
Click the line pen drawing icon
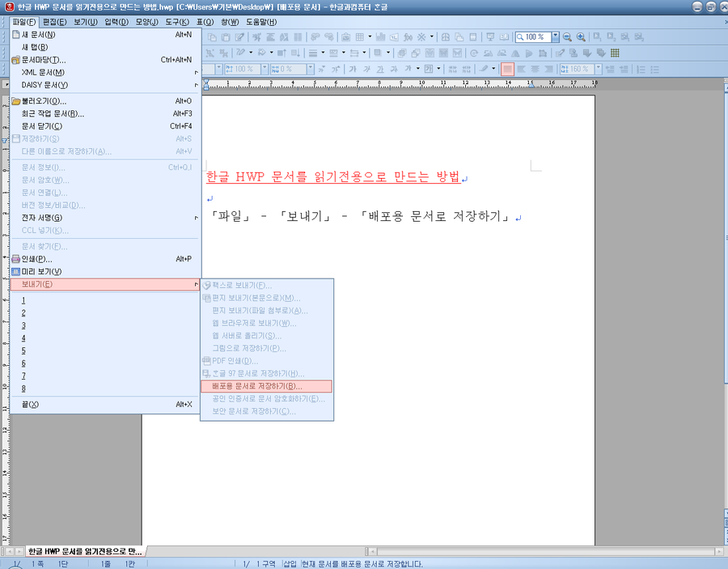(x=240, y=53)
